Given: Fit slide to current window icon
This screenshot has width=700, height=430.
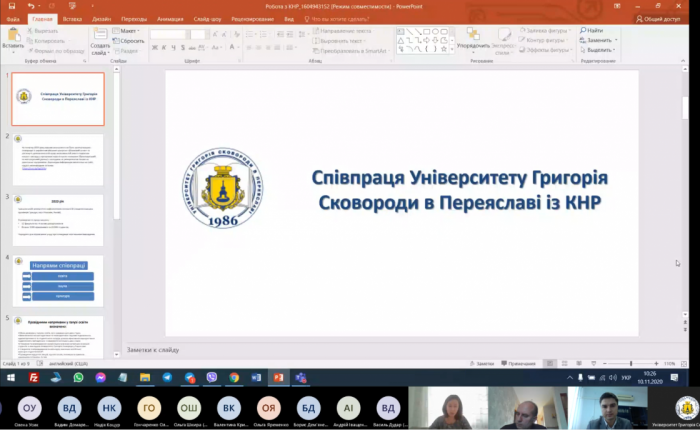Looking at the screenshot, I should tap(684, 364).
